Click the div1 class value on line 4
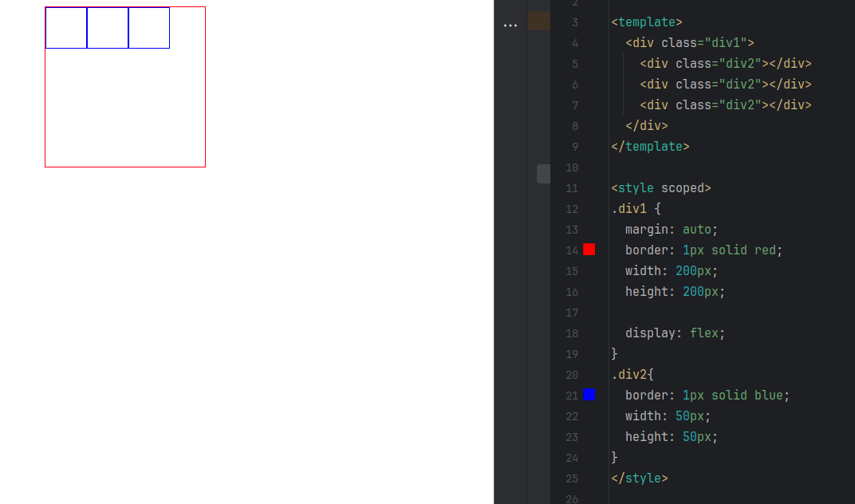Image resolution: width=855 pixels, height=504 pixels. [729, 43]
